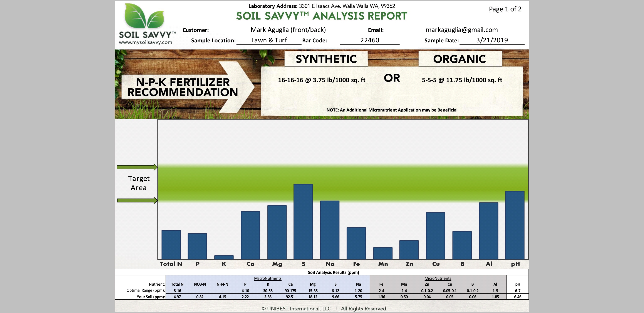This screenshot has width=644, height=313.
Task: Click the tall S bar in chart
Action: coord(303,221)
